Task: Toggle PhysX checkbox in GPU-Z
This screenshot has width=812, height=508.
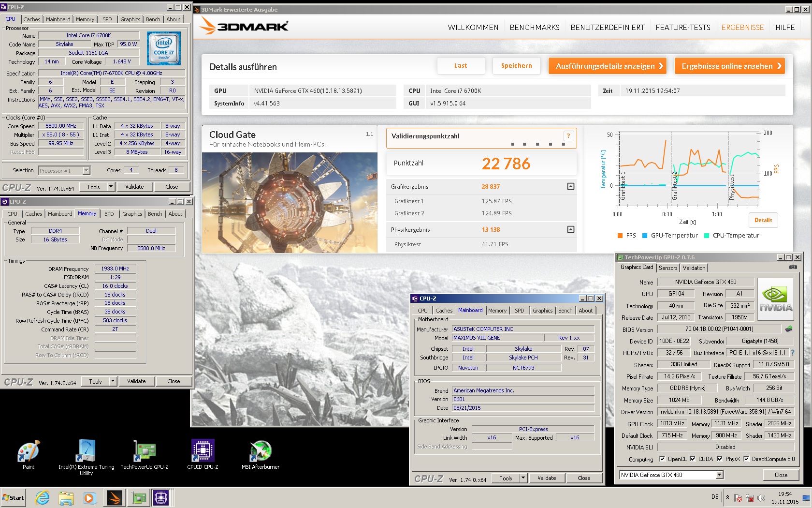Action: pyautogui.click(x=720, y=459)
